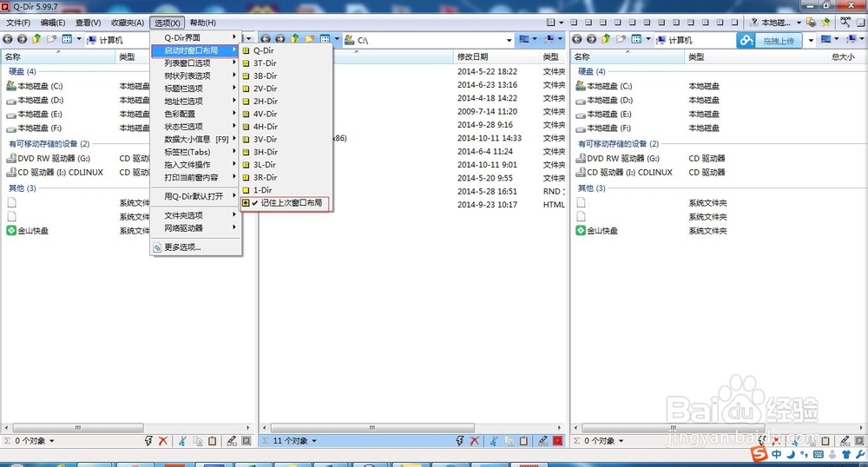Open the 0 个对象 dropdown in left status bar
868x467 pixels.
pyautogui.click(x=52, y=441)
